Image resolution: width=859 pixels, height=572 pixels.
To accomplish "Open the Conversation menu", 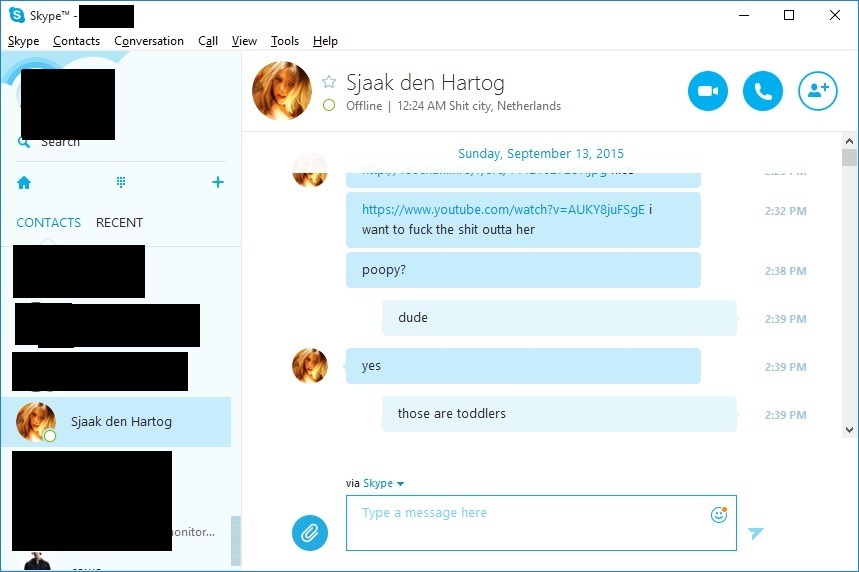I will pos(148,41).
